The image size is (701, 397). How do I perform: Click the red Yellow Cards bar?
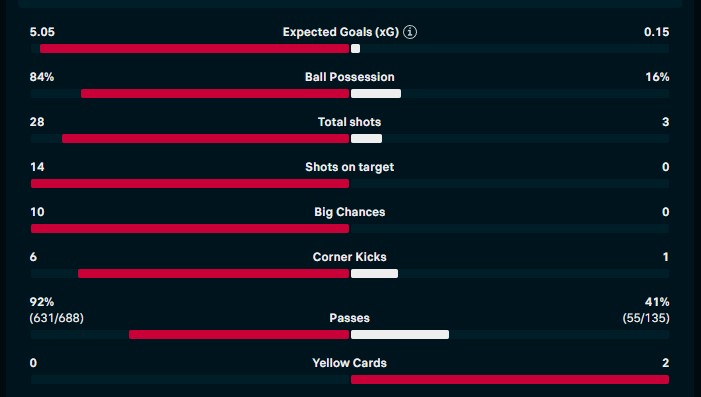(510, 380)
